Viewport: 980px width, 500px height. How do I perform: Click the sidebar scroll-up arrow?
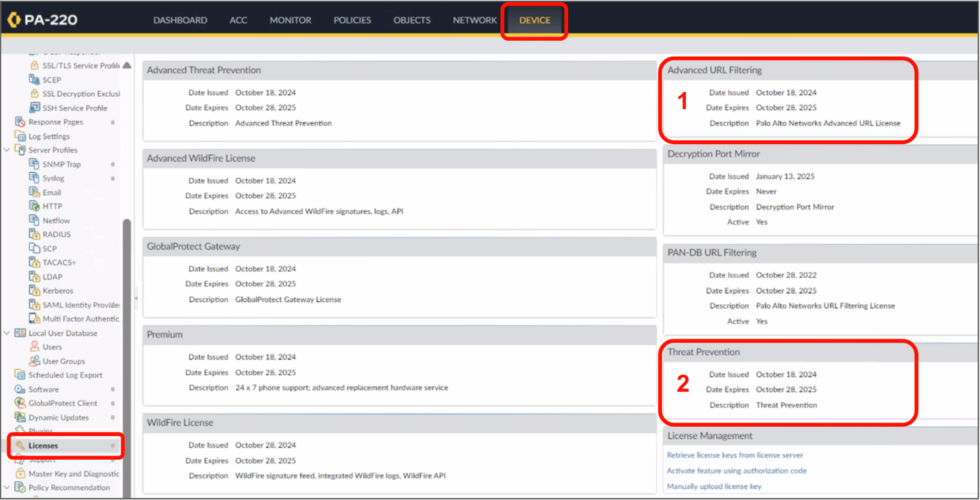tap(127, 65)
